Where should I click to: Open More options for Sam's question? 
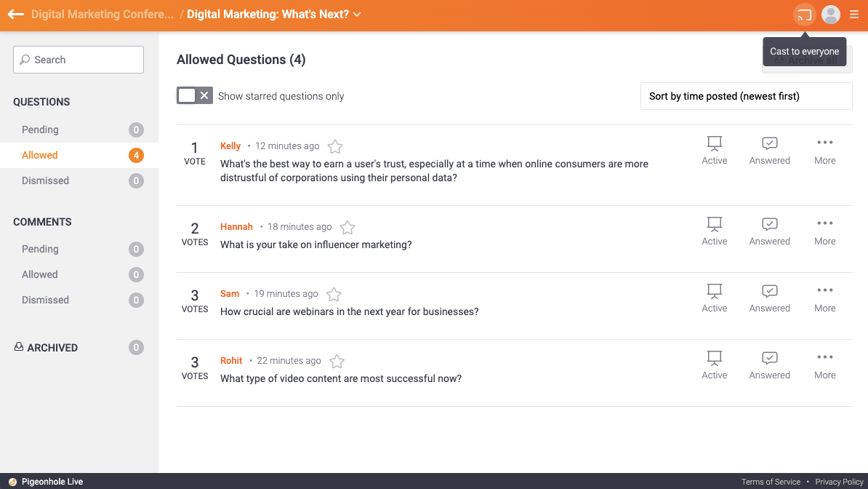(x=824, y=298)
